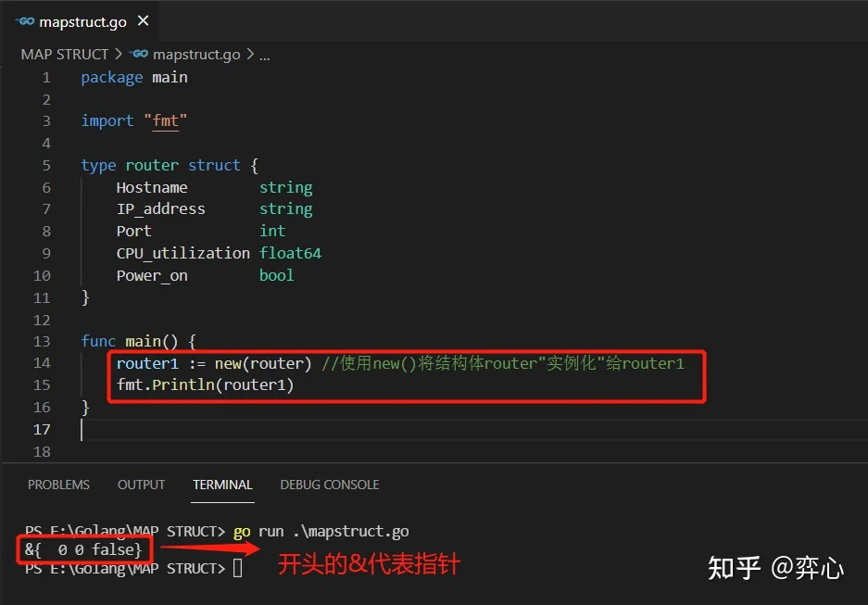Image resolution: width=868 pixels, height=605 pixels.
Task: Expand the breadcrumb ellipsis symbol list
Action: click(x=265, y=56)
